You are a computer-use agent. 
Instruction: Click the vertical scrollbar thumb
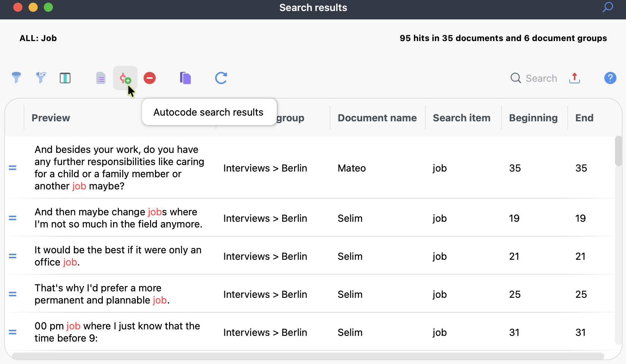coord(618,151)
